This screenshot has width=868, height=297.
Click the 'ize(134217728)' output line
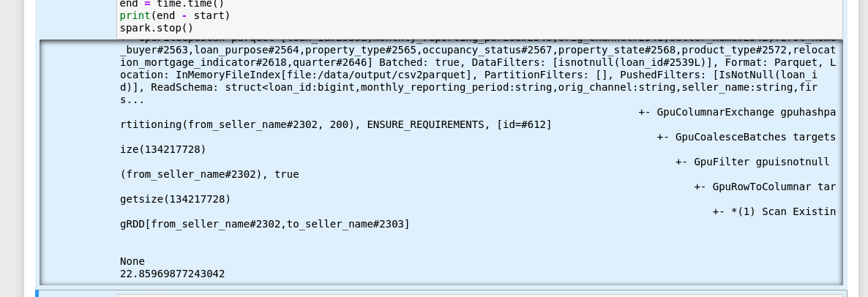tap(163, 149)
